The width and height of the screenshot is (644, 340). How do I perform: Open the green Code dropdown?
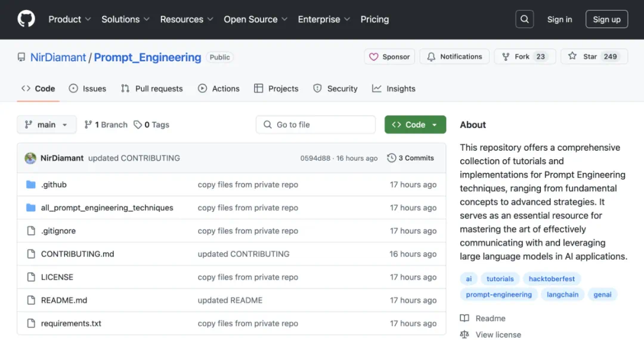(x=415, y=124)
